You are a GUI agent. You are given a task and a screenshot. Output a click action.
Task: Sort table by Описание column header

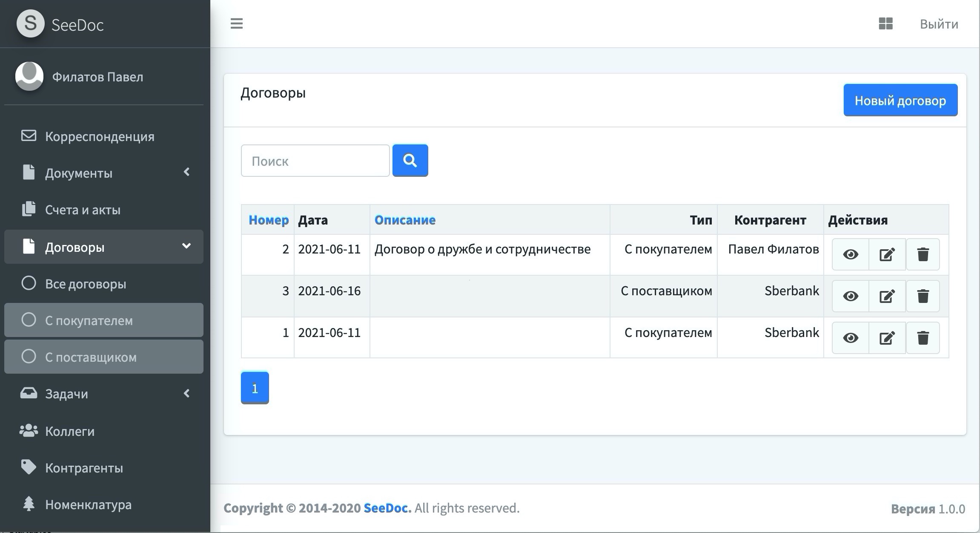pos(405,220)
